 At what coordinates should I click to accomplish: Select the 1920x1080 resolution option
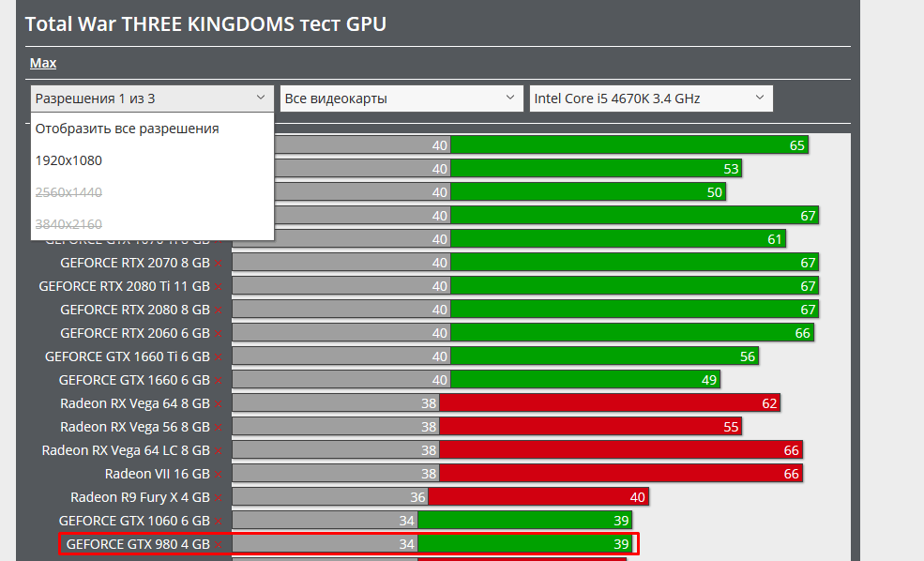pyautogui.click(x=152, y=160)
